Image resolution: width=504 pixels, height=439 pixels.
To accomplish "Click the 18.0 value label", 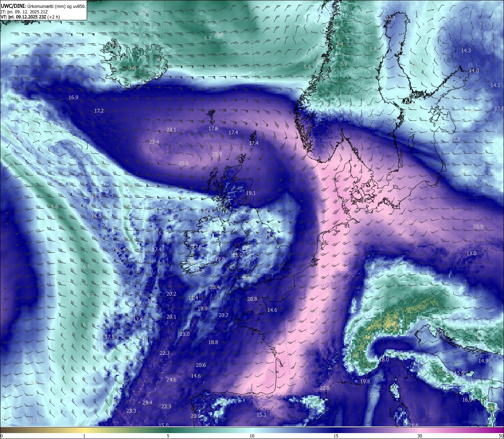I will tap(384, 359).
